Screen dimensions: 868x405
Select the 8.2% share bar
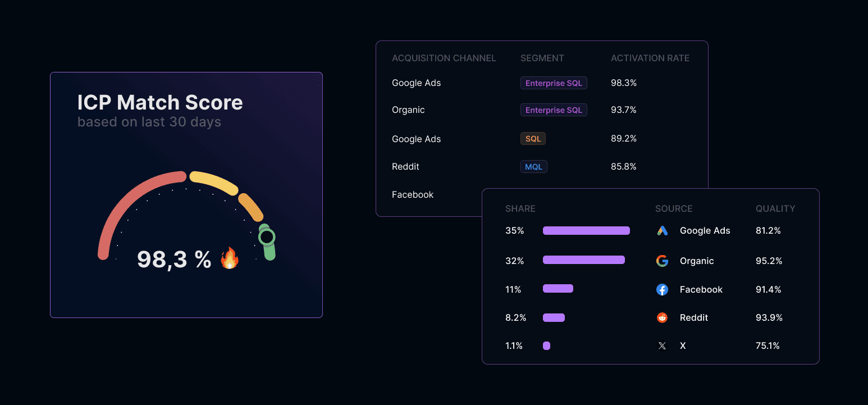554,317
